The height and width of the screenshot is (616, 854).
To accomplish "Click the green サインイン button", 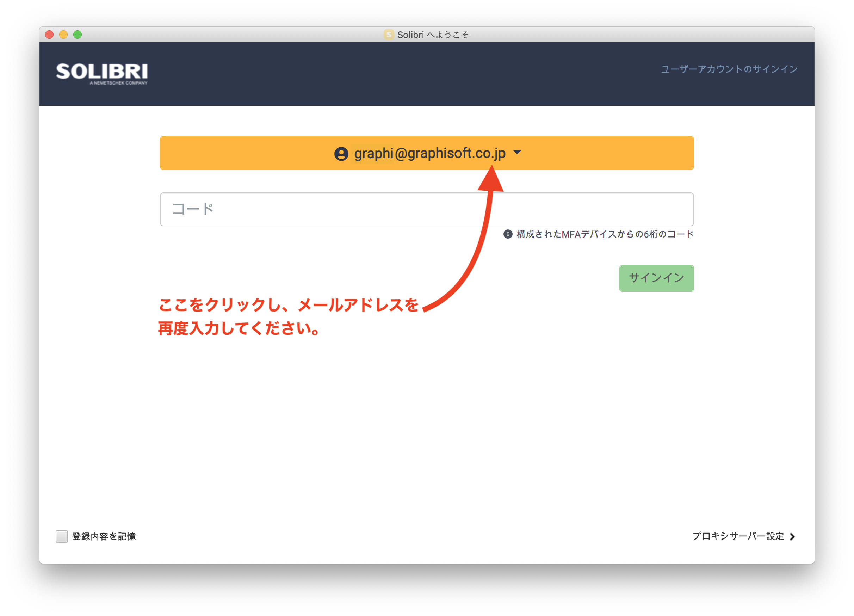I will point(656,278).
